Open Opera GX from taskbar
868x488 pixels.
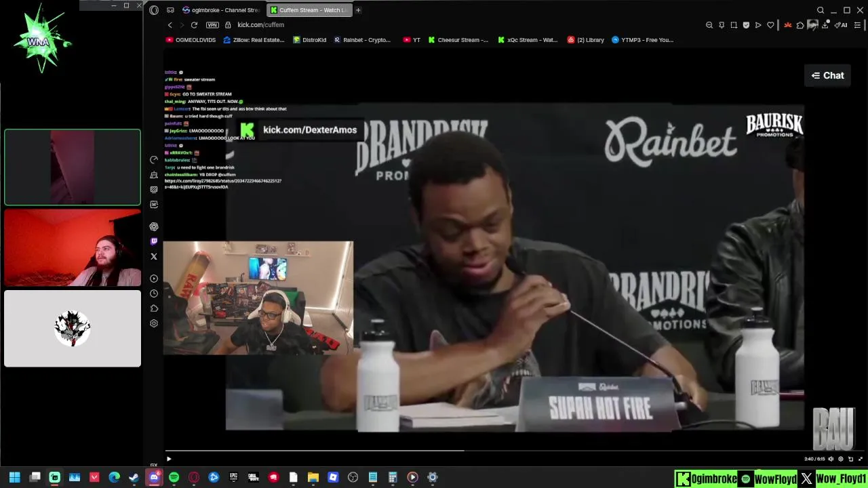[194, 477]
